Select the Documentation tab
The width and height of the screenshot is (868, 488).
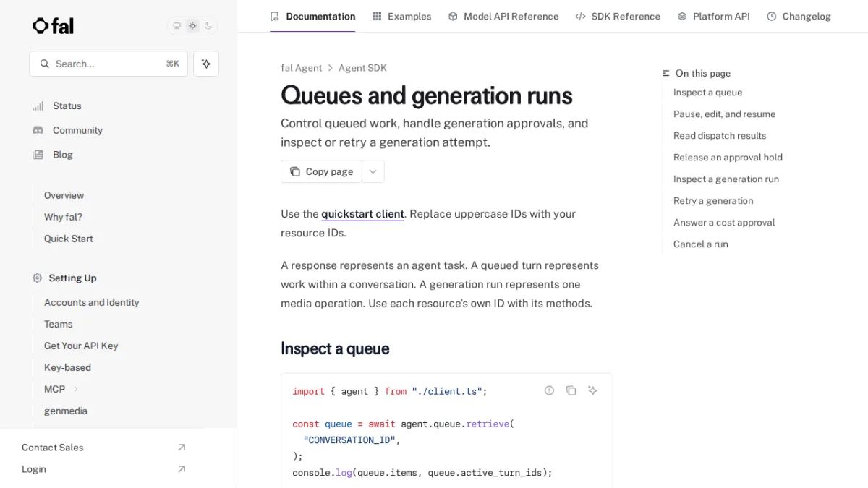click(x=312, y=16)
